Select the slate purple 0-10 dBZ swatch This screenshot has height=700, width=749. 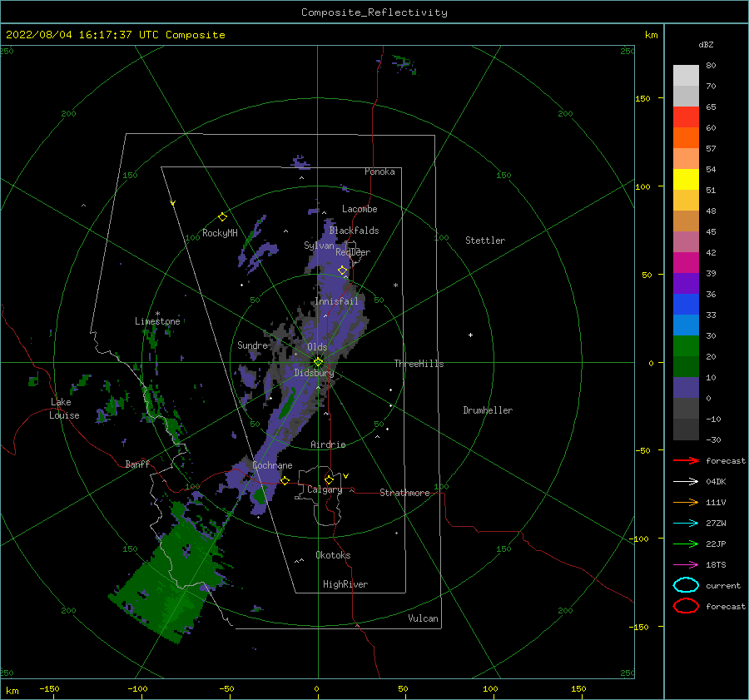686,387
